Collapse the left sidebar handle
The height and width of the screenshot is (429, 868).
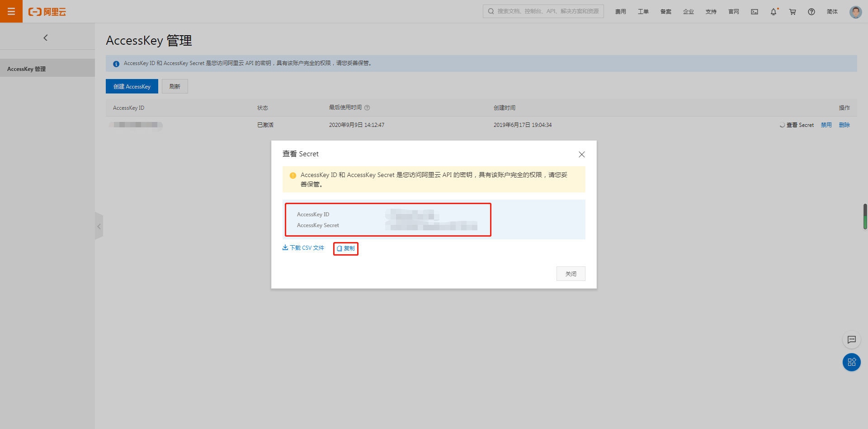(99, 226)
